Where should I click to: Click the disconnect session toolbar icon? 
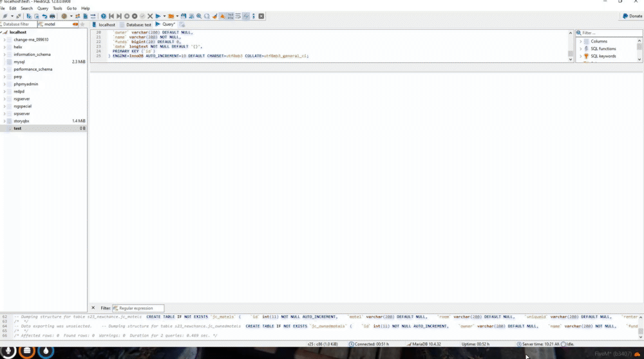[x=19, y=16]
